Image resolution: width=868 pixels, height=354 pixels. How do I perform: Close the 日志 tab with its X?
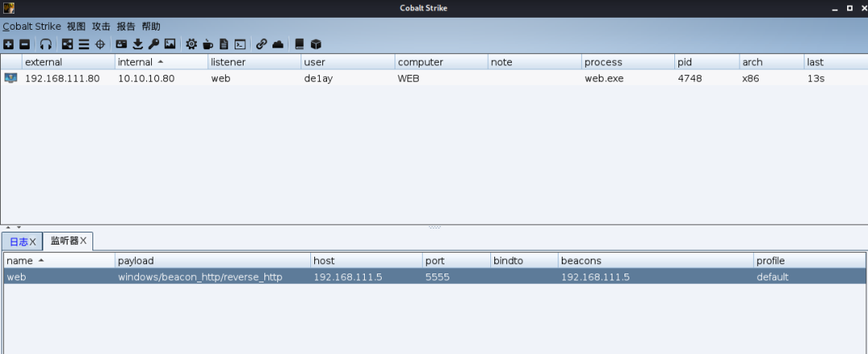click(x=33, y=241)
